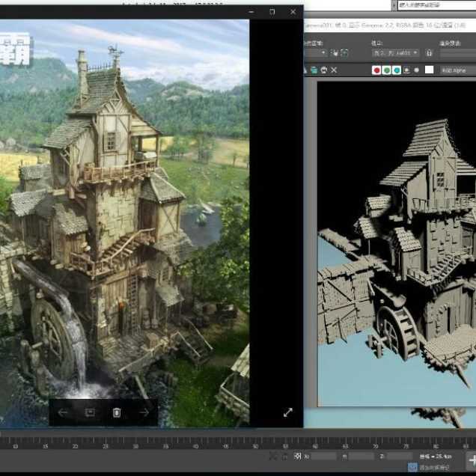Delete image via trash icon in viewer
This screenshot has height=476, width=476.
click(117, 412)
